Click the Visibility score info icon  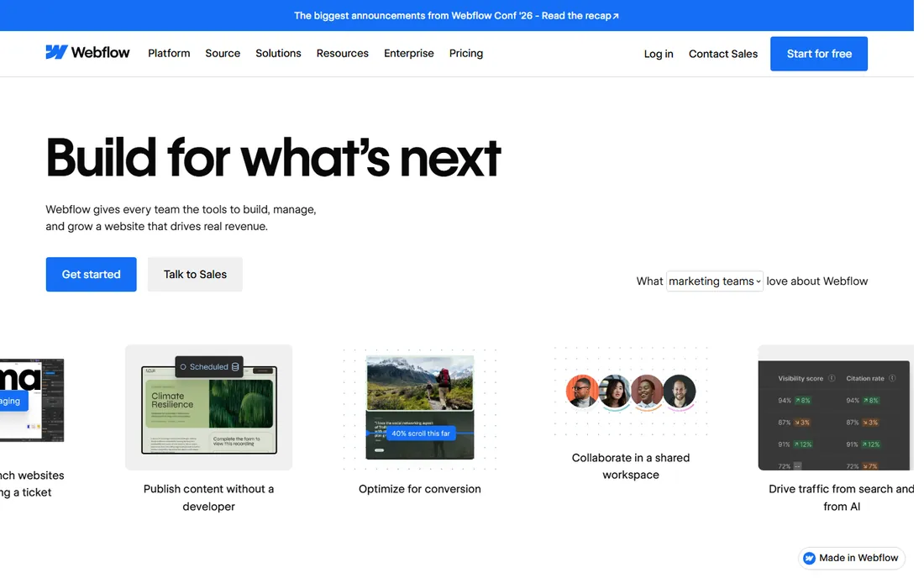(x=832, y=378)
